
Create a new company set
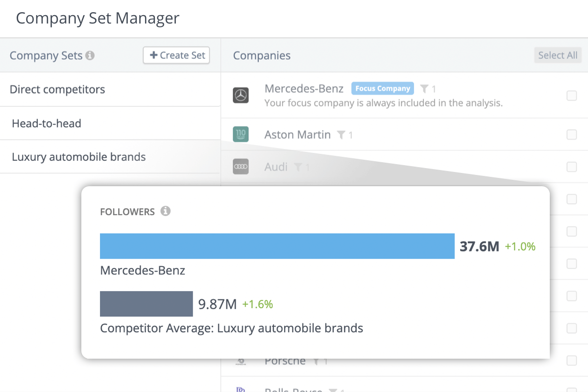click(x=176, y=55)
